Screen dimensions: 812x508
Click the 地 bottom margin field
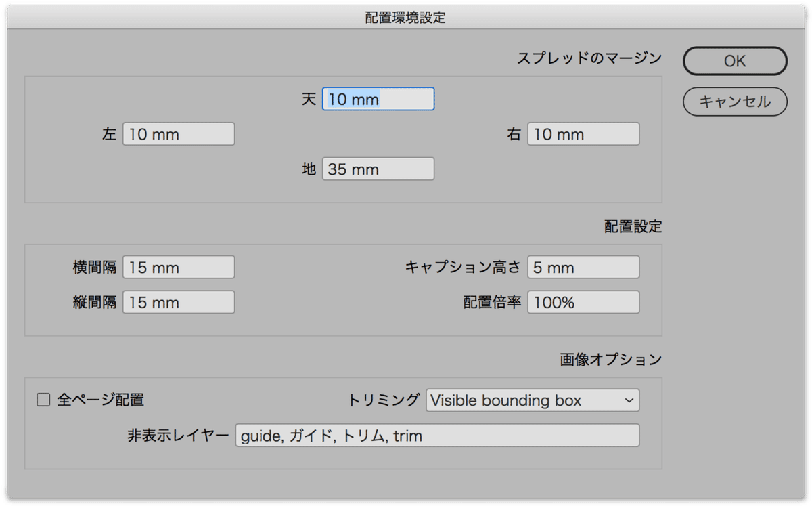[x=378, y=169]
